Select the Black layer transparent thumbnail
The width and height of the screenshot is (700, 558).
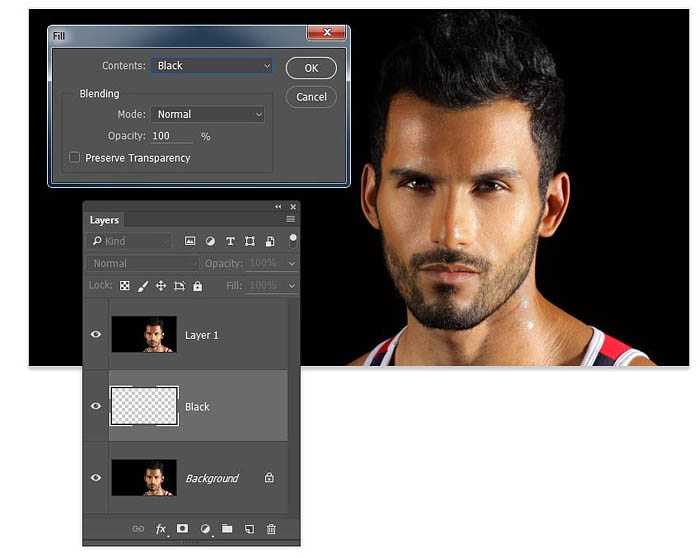(x=144, y=406)
